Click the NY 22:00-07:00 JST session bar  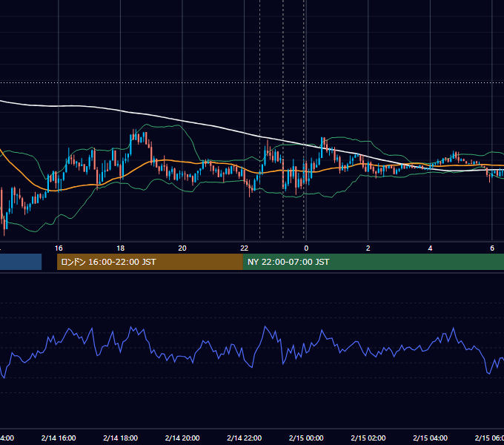point(373,262)
